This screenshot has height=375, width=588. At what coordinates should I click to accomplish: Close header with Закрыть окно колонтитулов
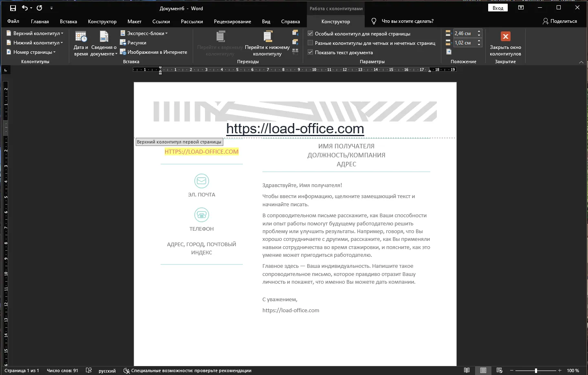505,43
